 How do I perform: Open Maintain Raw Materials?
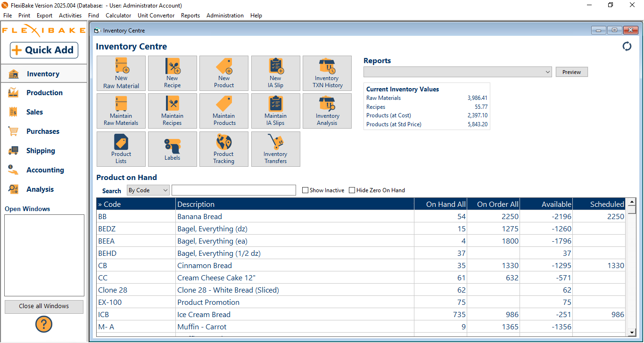(121, 111)
